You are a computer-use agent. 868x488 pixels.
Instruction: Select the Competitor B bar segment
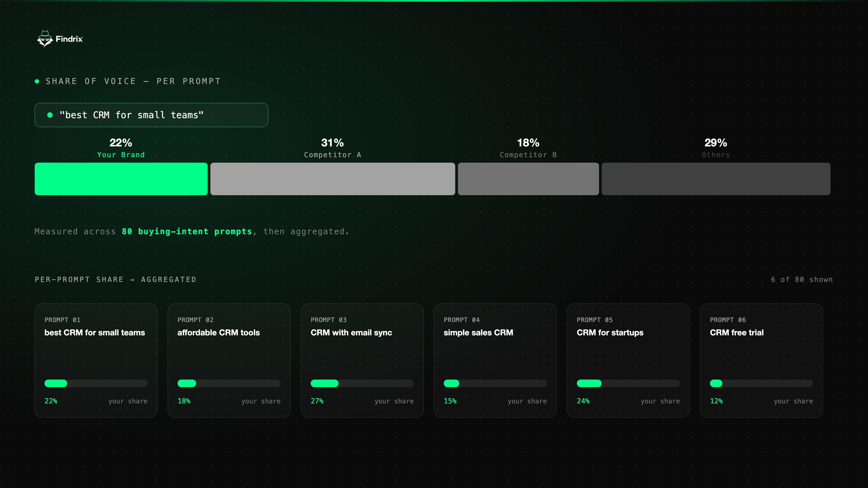coord(528,179)
